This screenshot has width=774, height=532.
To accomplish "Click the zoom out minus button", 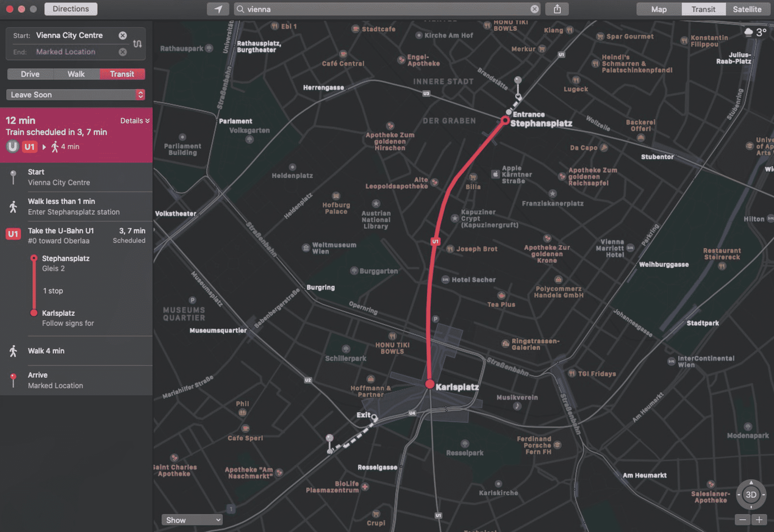I will click(x=742, y=520).
